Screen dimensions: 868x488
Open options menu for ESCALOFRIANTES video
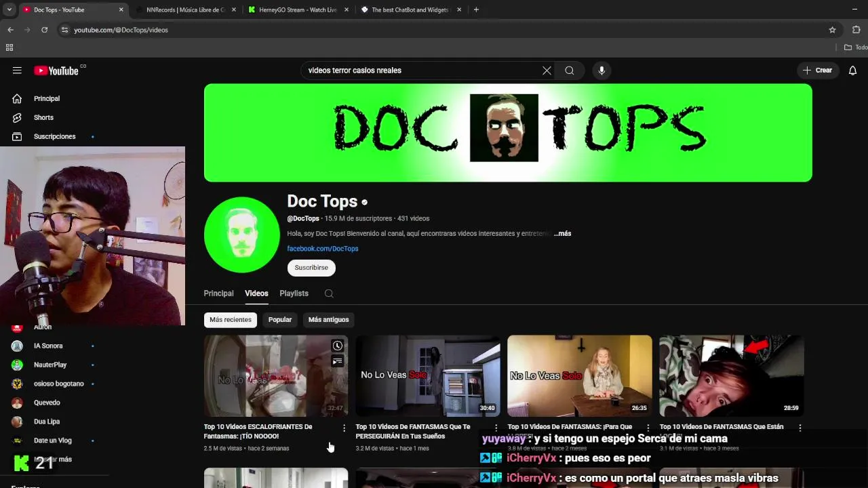tap(344, 428)
